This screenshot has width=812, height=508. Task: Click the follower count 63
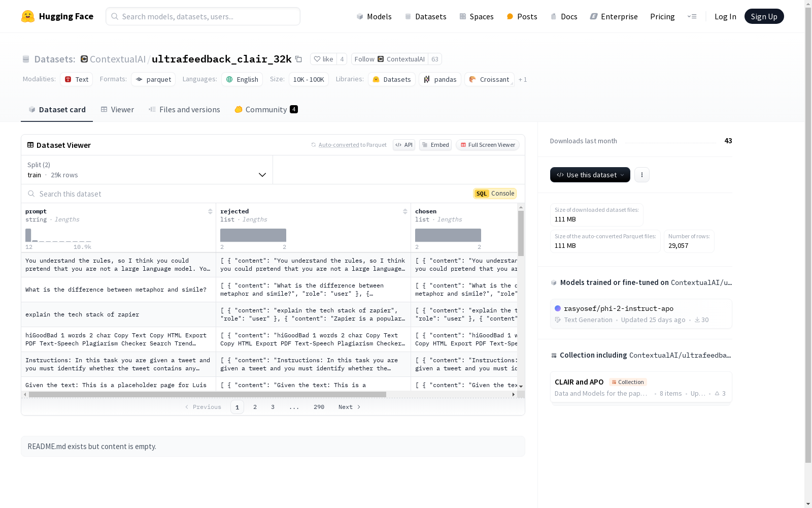(x=435, y=59)
